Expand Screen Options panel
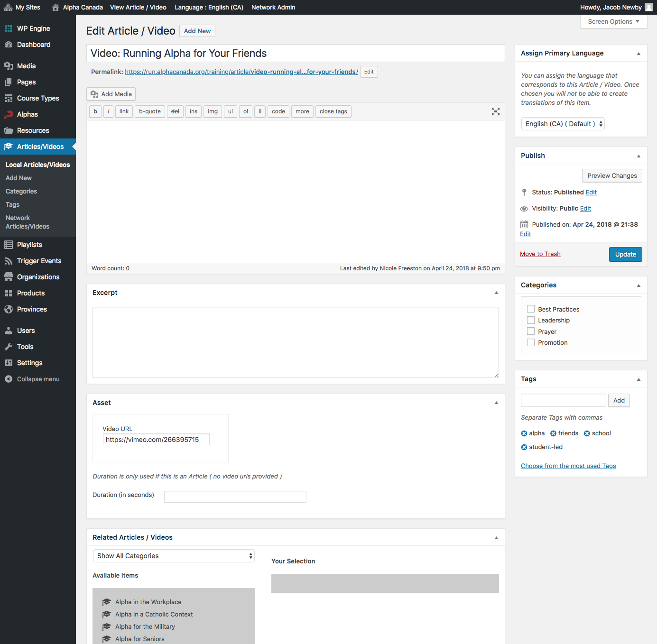 point(614,21)
